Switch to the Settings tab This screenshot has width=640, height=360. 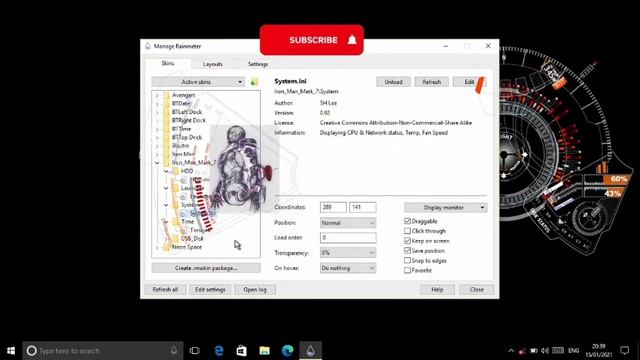click(x=258, y=64)
